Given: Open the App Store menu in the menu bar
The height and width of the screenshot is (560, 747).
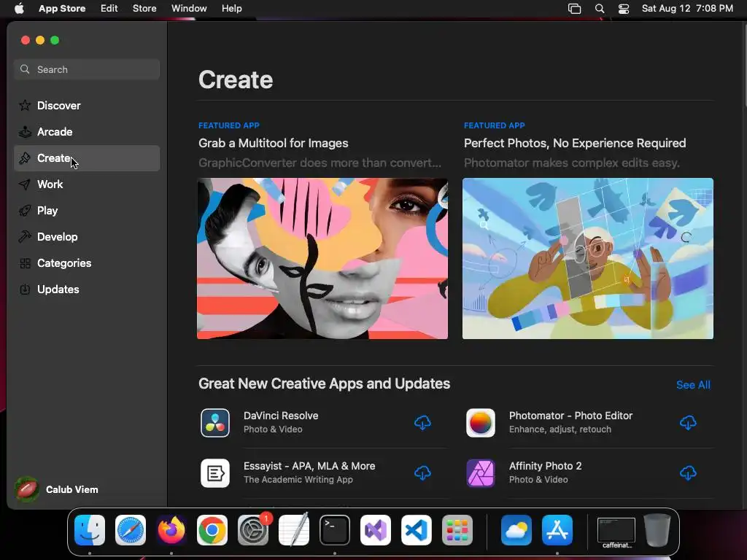Looking at the screenshot, I should pos(62,9).
